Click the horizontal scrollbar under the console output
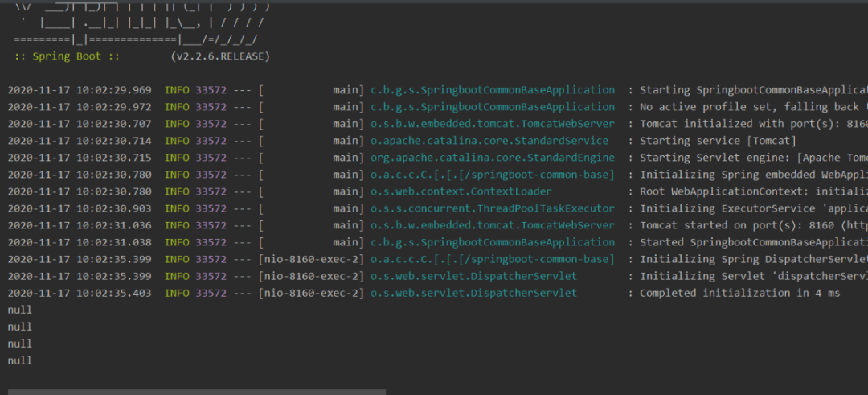Image resolution: width=868 pixels, height=395 pixels. click(197, 392)
